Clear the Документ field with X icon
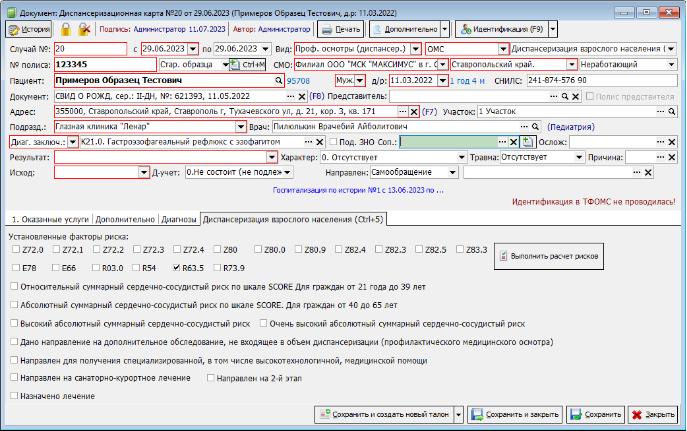The height and width of the screenshot is (431, 687). coord(302,96)
